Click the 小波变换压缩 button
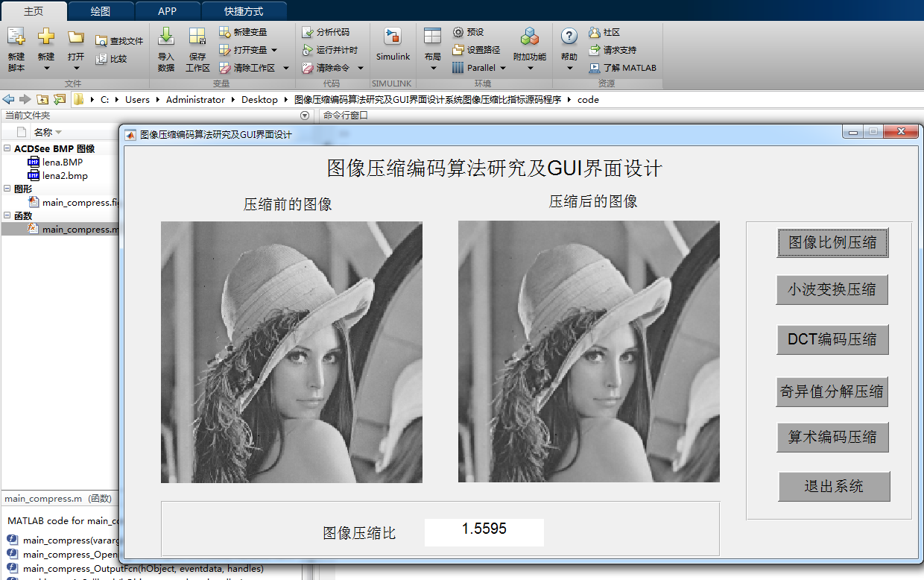The width and height of the screenshot is (924, 580). 832,289
